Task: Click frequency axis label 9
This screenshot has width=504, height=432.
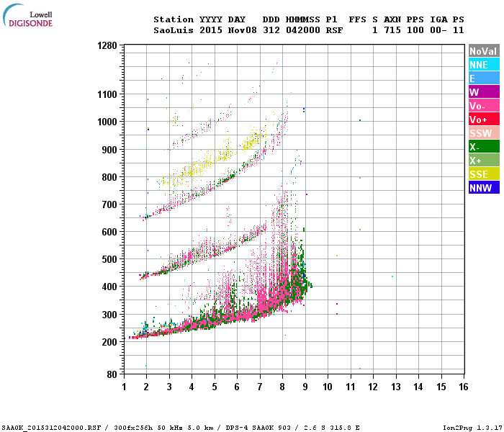Action: [x=305, y=387]
